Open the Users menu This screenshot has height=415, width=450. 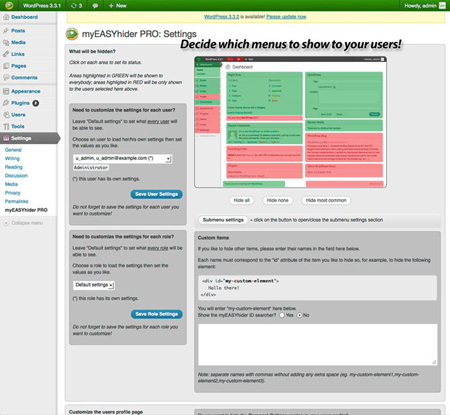pyautogui.click(x=18, y=115)
